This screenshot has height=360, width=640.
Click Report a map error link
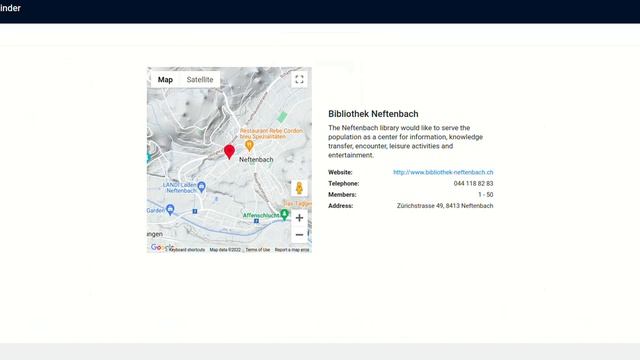[x=292, y=250]
